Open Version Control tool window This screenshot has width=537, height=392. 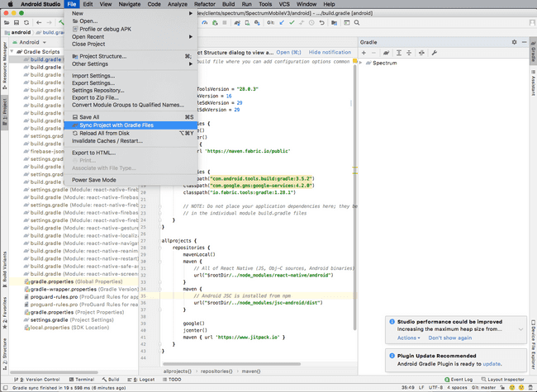pos(36,380)
